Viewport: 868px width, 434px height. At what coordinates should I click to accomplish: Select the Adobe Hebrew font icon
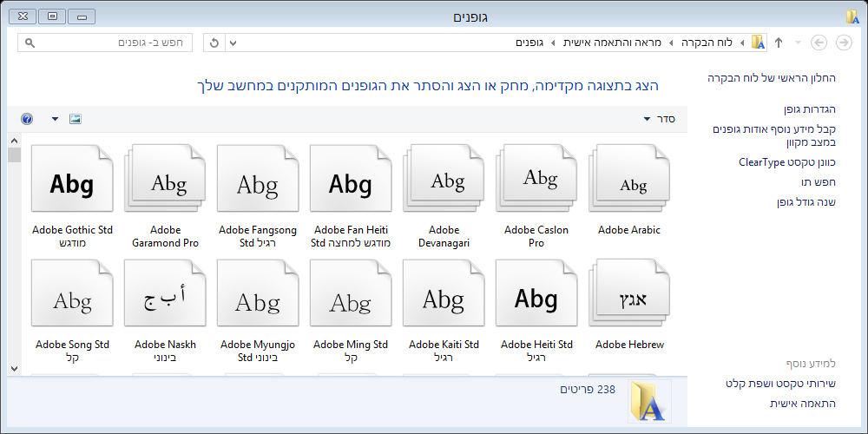click(x=629, y=296)
